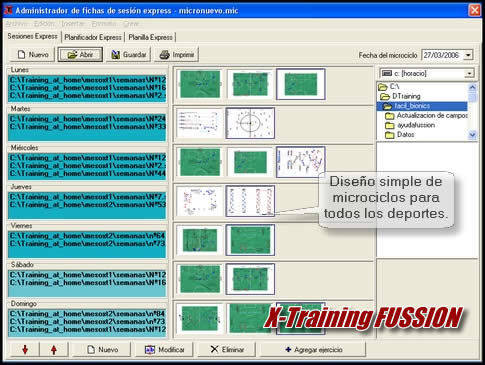485x365 pixels.
Task: Select the first file path under Lunes
Action: click(87, 80)
